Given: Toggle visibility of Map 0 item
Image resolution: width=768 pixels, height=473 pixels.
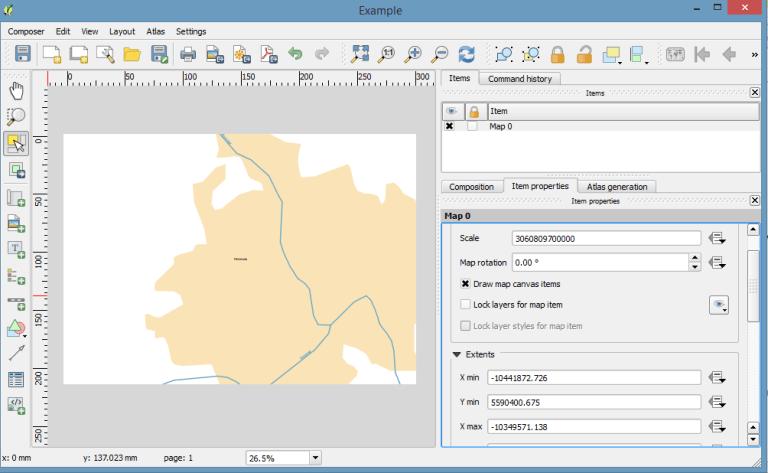Looking at the screenshot, I should pyautogui.click(x=449, y=126).
